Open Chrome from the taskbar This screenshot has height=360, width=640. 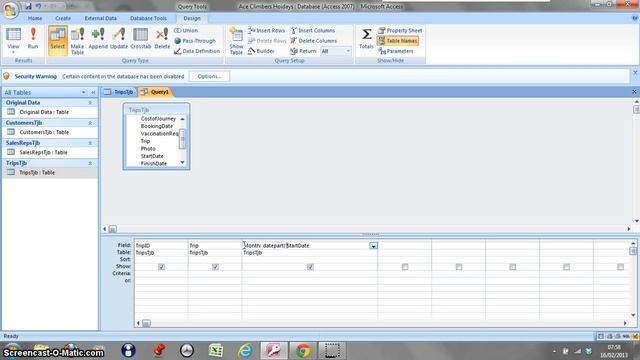coord(303,351)
